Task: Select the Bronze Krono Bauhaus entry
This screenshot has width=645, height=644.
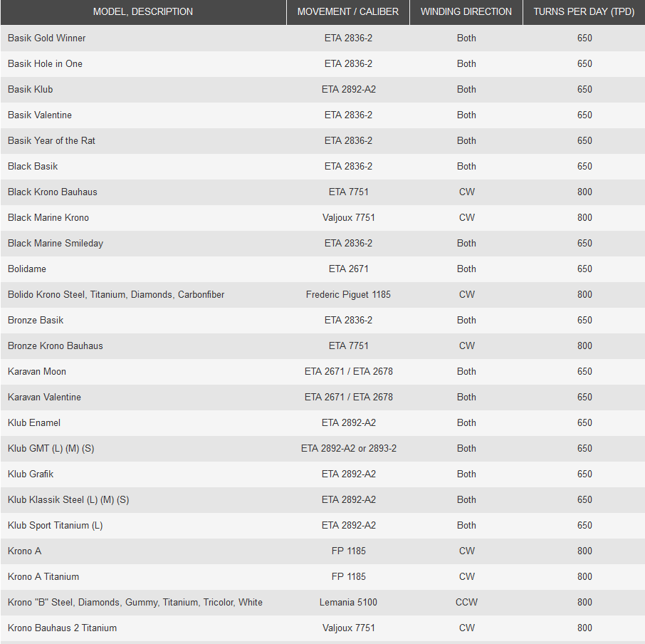Action: pyautogui.click(x=56, y=346)
